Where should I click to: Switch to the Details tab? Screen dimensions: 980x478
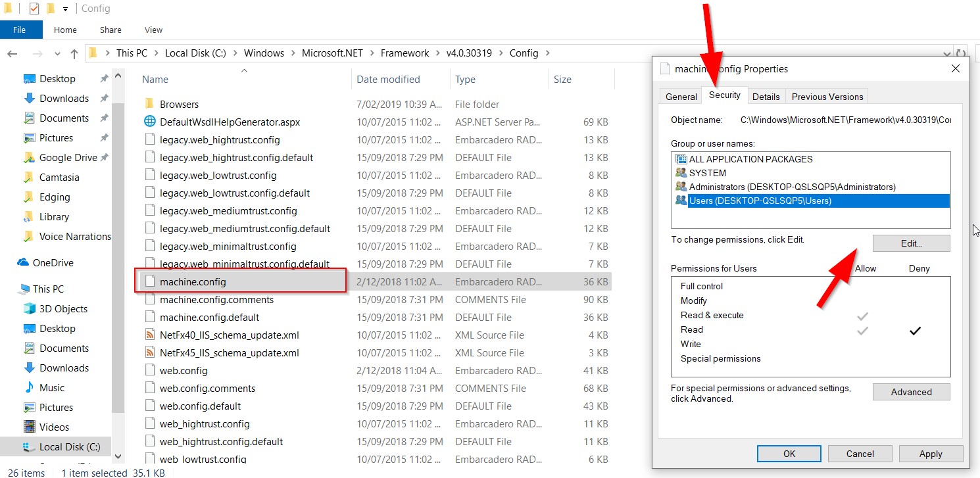(x=766, y=97)
